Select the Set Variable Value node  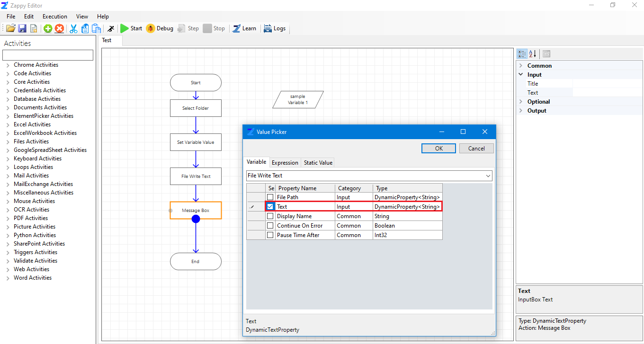(x=196, y=142)
